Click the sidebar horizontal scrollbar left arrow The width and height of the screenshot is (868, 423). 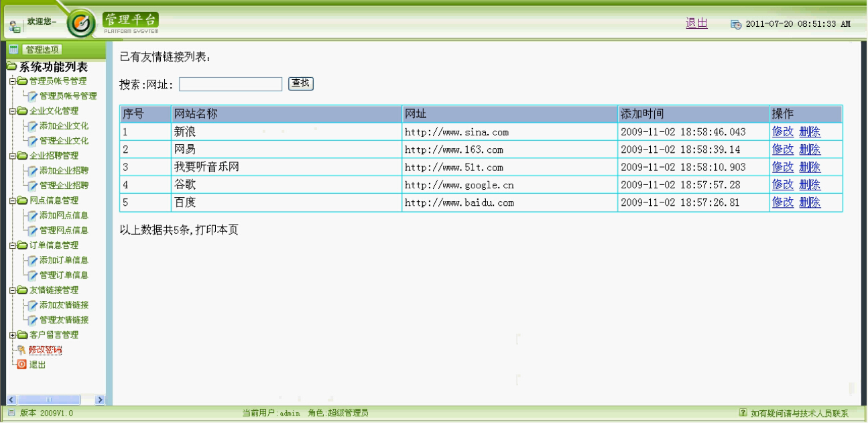11,400
